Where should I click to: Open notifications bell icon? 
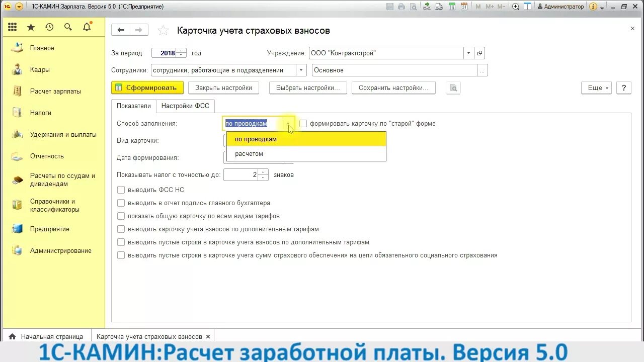click(x=87, y=27)
